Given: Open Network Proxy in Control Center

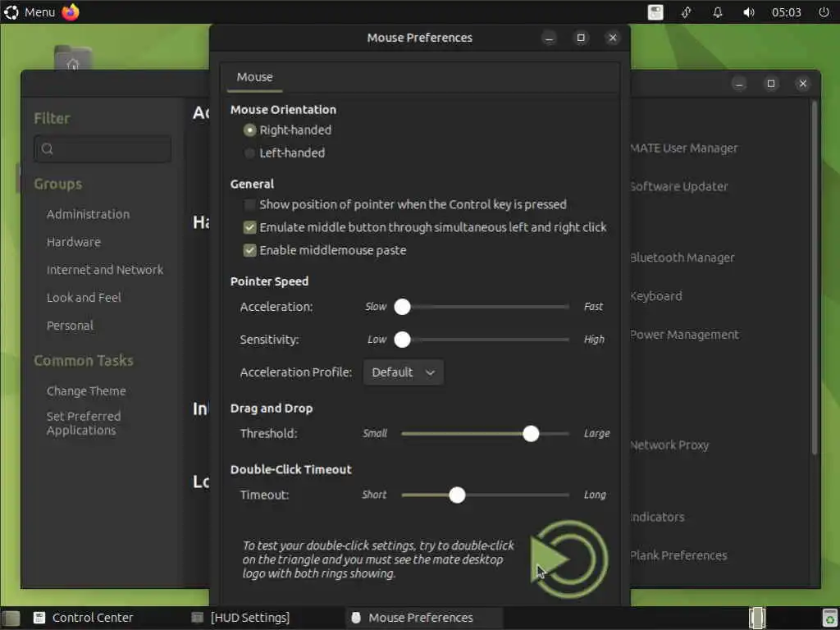Looking at the screenshot, I should (669, 445).
